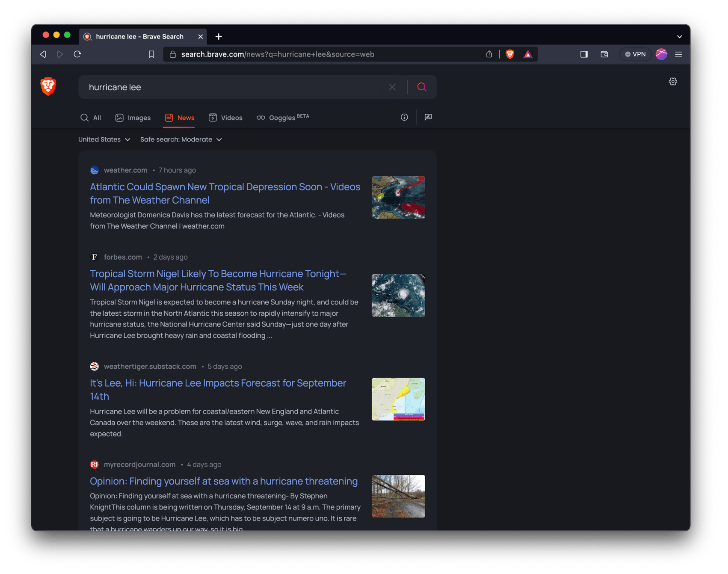Open the feedback icon beside search tabs

[x=428, y=117]
